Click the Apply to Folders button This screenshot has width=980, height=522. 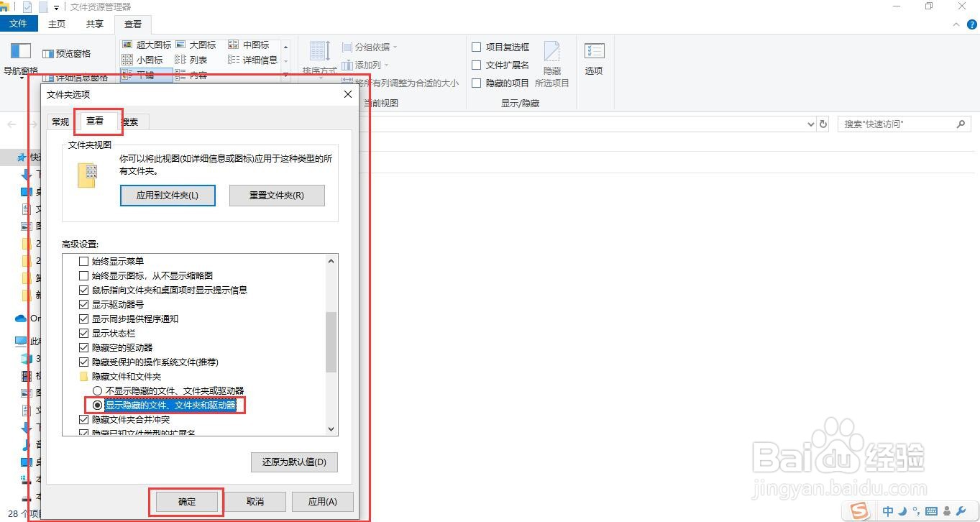point(168,195)
